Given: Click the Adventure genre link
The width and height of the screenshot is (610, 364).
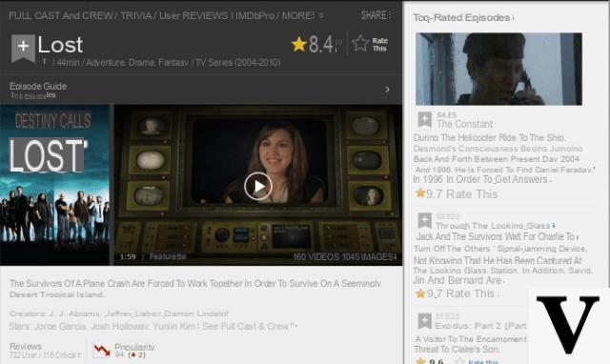Looking at the screenshot, I should pyautogui.click(x=106, y=63).
